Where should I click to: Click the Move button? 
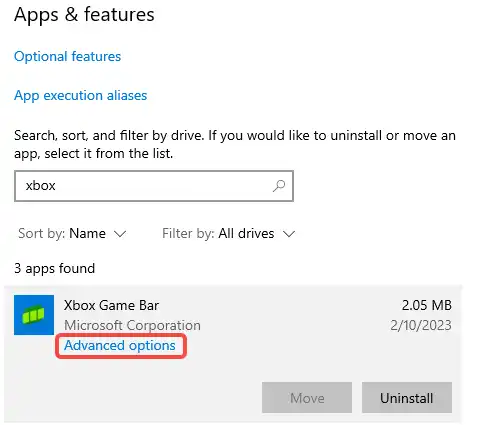tap(307, 398)
